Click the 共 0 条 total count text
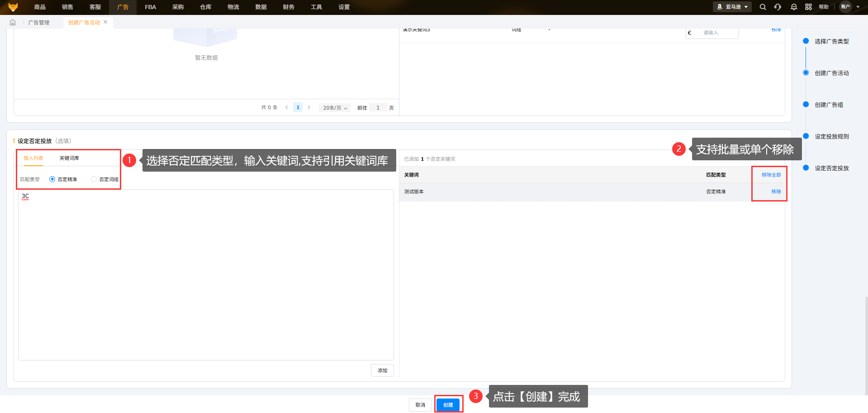The image size is (868, 413). 269,108
